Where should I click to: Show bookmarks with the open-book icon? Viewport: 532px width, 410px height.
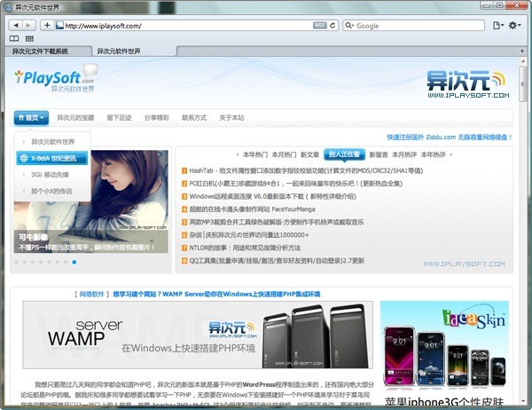pos(14,39)
